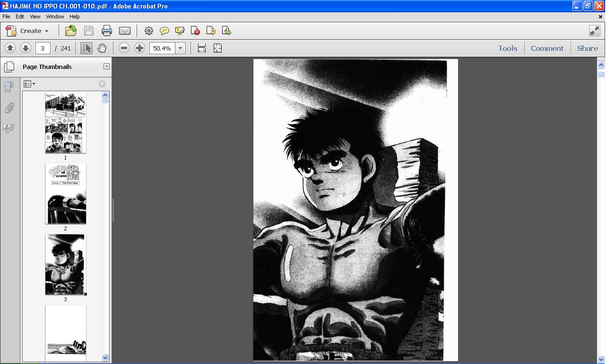The height and width of the screenshot is (364, 606).
Task: Select page 3 thumbnail
Action: coord(65,264)
